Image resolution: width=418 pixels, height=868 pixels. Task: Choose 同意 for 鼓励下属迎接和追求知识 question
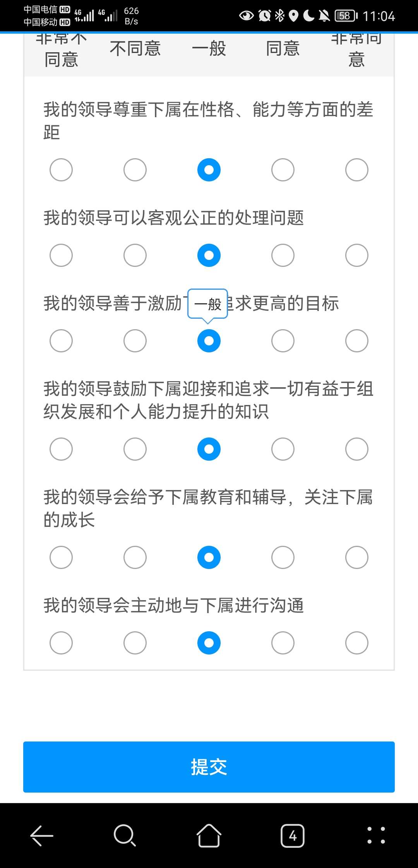coord(283,449)
